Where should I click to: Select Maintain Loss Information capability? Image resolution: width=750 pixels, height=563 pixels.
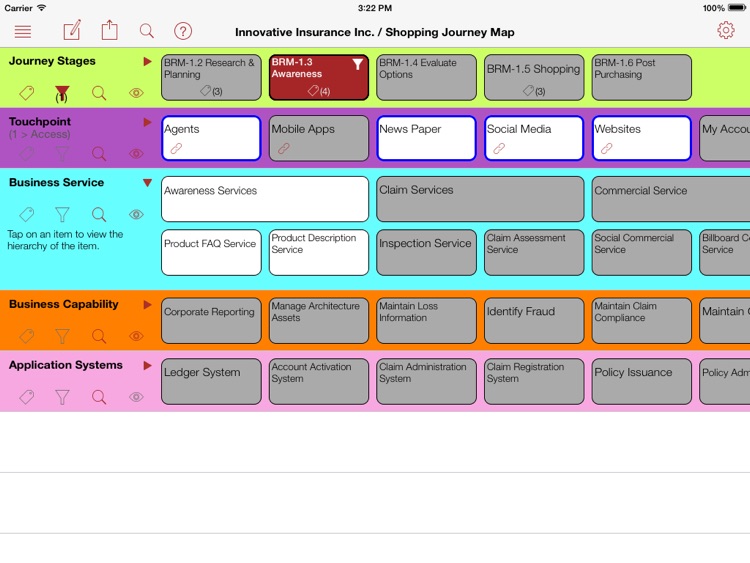pos(426,320)
